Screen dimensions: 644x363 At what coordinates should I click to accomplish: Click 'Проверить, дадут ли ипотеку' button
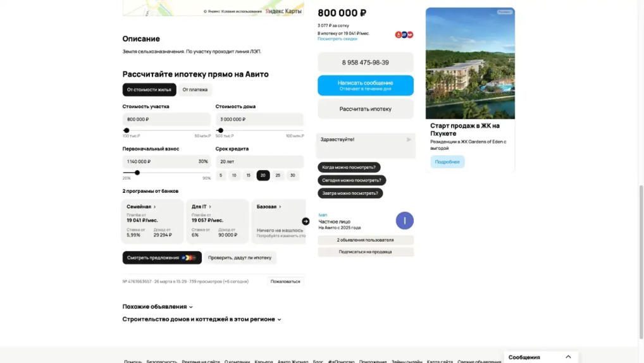[240, 257]
